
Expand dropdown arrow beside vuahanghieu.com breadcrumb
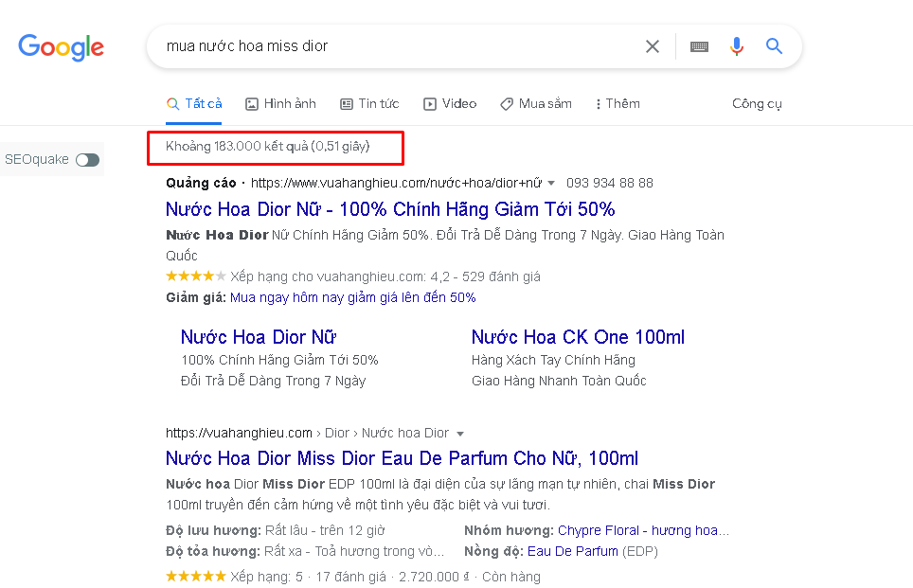[460, 434]
